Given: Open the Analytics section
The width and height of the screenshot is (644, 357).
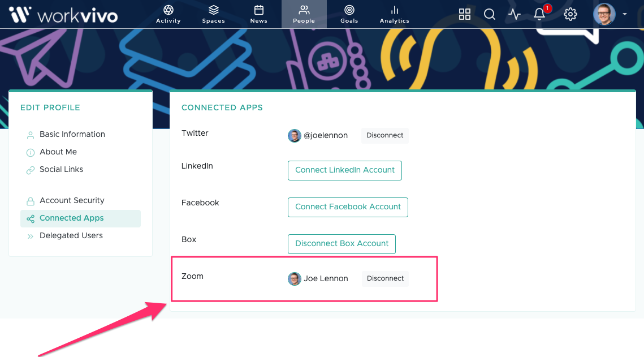Looking at the screenshot, I should [x=394, y=14].
